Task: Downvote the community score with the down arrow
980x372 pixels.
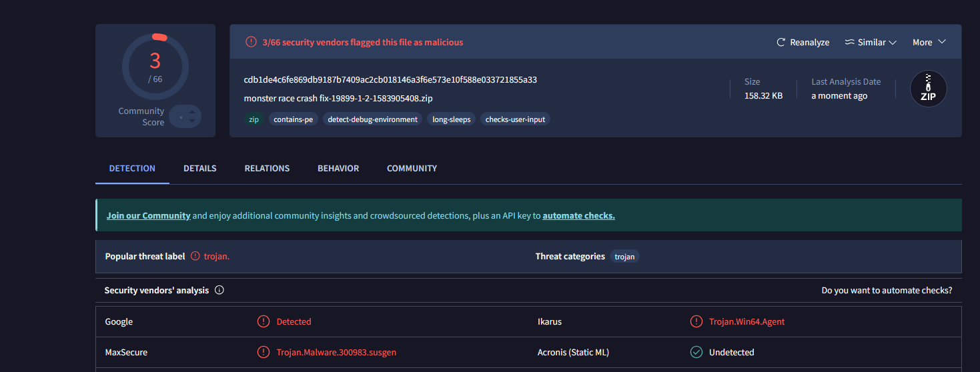Action: (192, 121)
